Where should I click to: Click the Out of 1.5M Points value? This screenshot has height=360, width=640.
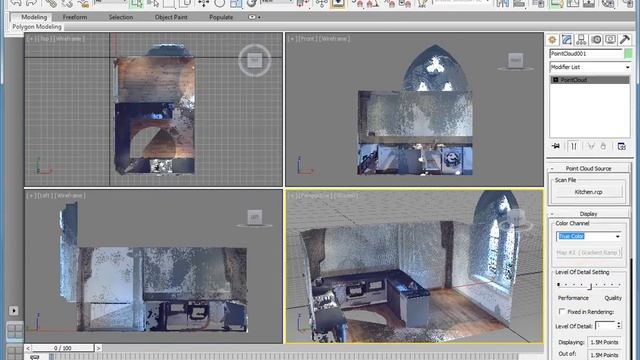tap(604, 354)
